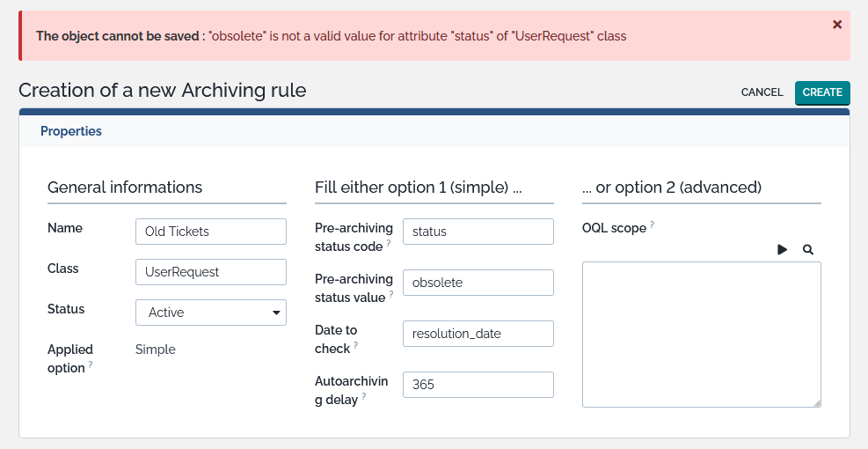Switch to the Properties tab
The width and height of the screenshot is (868, 449).
coord(71,131)
